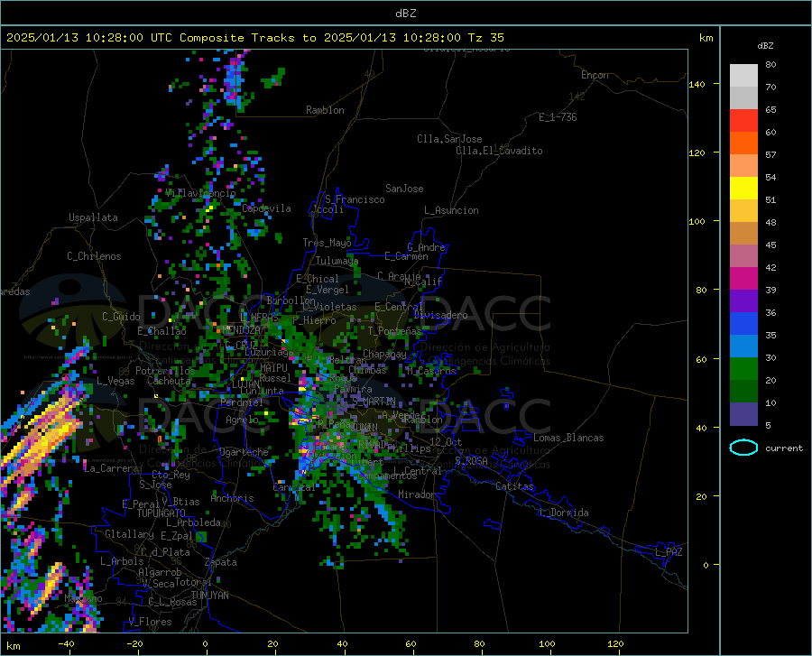Pick the bright yellow 51-54 dBZ swatch
This screenshot has width=812, height=656.
pyautogui.click(x=743, y=189)
